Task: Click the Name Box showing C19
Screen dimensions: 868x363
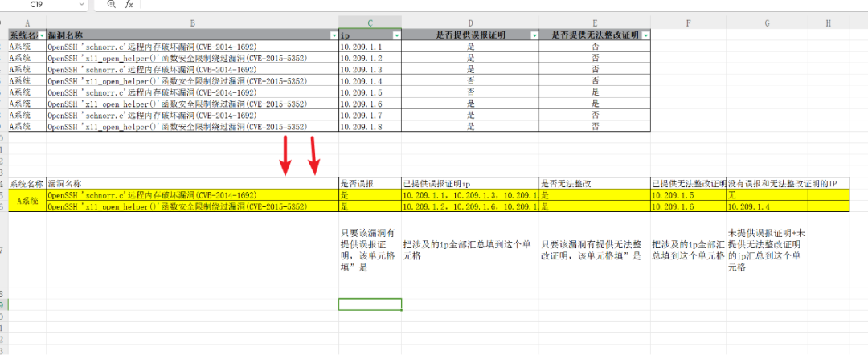Action: [44, 5]
